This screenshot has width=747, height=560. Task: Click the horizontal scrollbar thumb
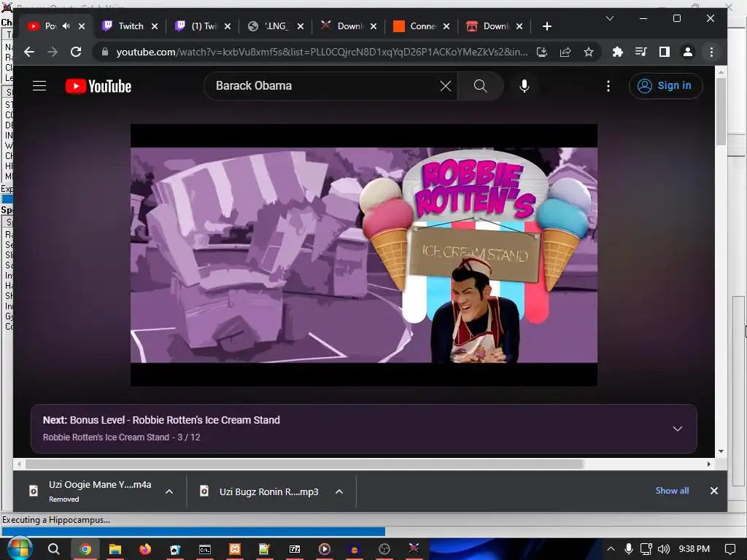[x=305, y=464]
